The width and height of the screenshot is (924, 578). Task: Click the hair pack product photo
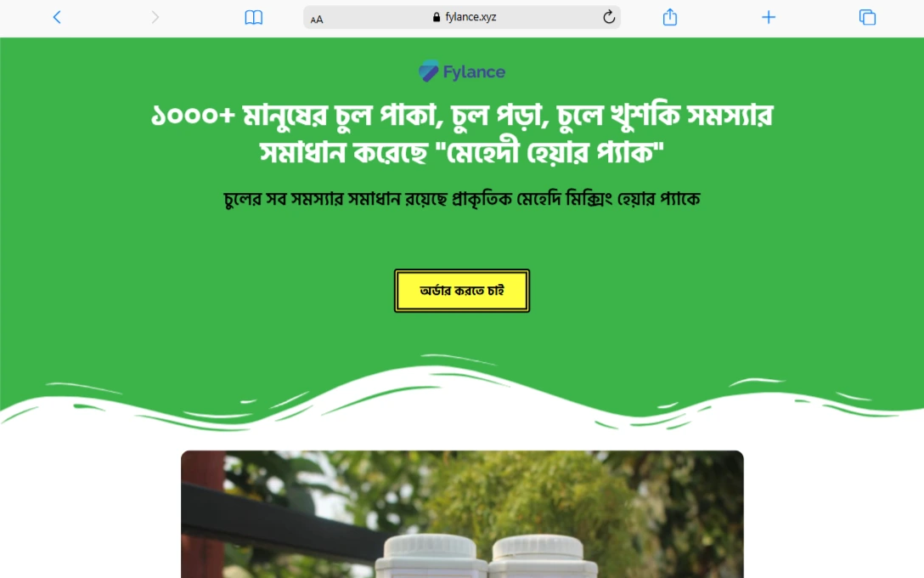[x=462, y=514]
